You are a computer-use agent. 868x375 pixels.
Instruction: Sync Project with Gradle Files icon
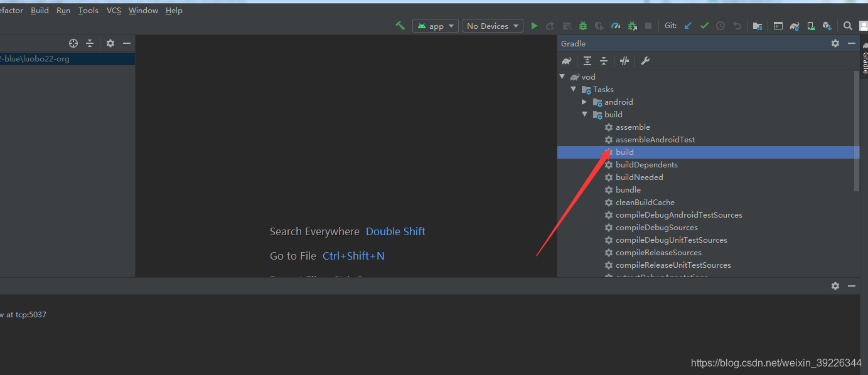pyautogui.click(x=795, y=26)
